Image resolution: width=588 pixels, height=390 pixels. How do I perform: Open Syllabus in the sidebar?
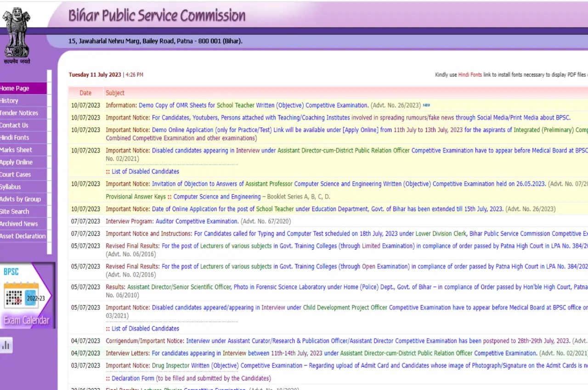pos(23,187)
